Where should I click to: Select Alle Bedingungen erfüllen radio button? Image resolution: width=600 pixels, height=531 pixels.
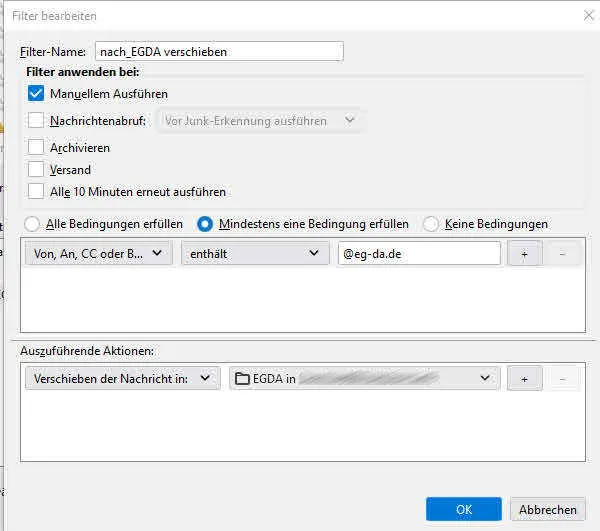click(x=32, y=224)
